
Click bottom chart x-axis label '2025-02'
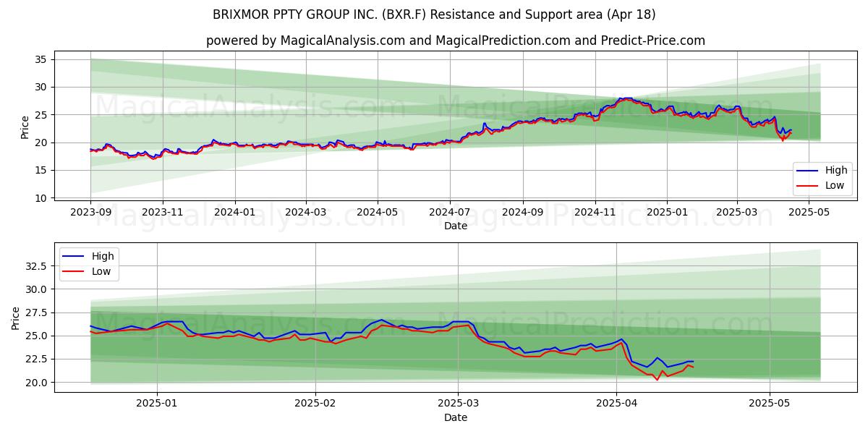pyautogui.click(x=317, y=404)
